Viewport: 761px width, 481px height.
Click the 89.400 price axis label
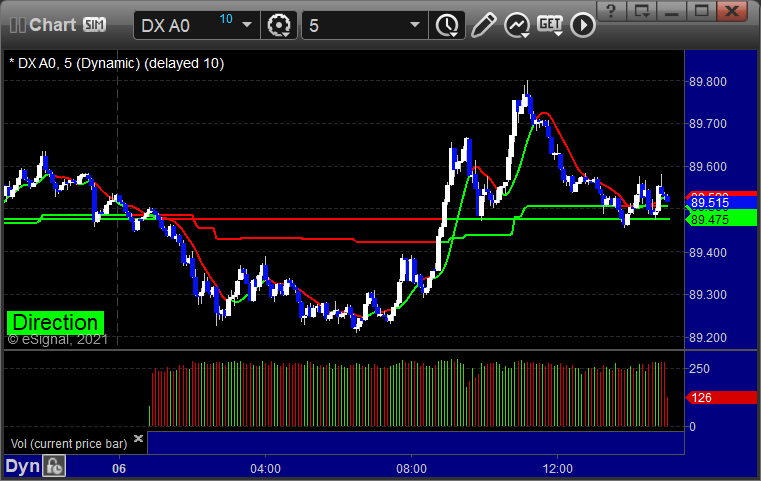(708, 252)
